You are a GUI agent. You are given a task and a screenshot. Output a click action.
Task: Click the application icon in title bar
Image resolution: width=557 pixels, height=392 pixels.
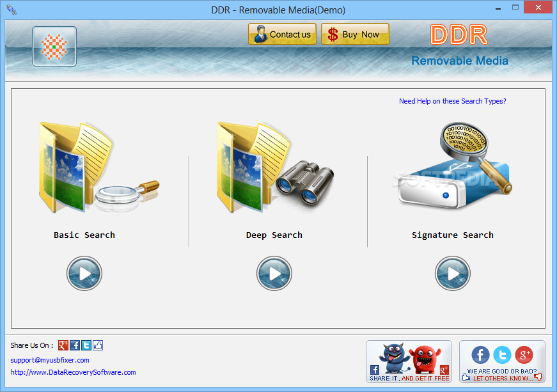click(12, 10)
